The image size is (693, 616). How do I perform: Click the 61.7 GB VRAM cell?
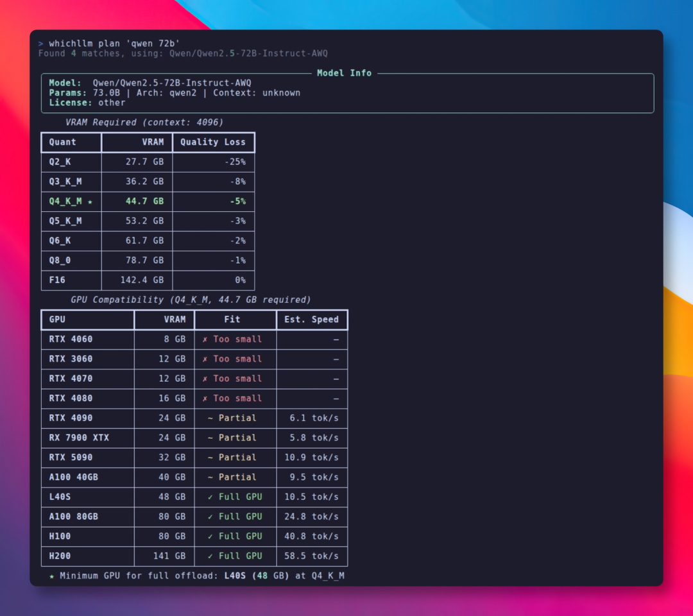pyautogui.click(x=144, y=241)
